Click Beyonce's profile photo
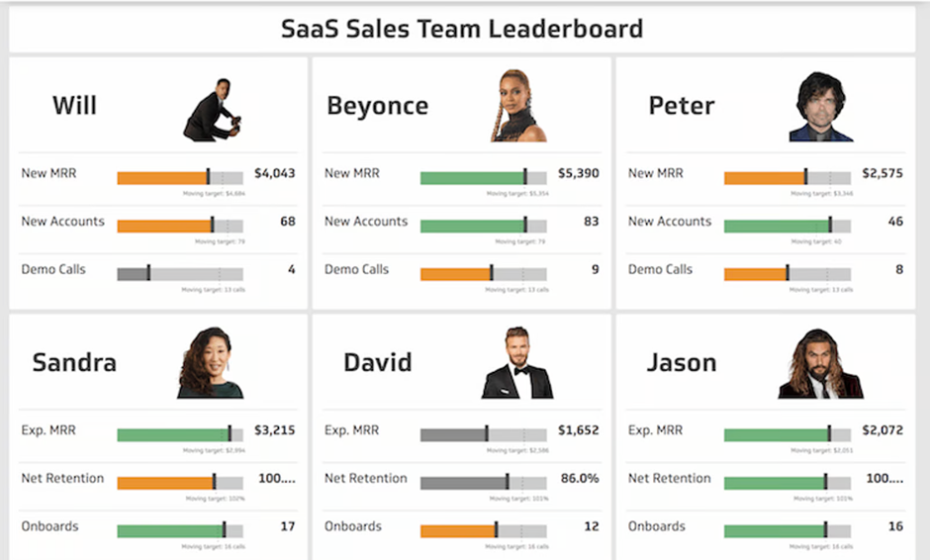The image size is (930, 560). click(x=515, y=106)
